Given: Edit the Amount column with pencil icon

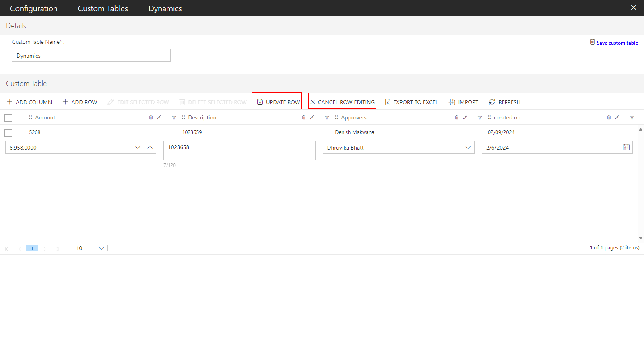Looking at the screenshot, I should point(159,117).
